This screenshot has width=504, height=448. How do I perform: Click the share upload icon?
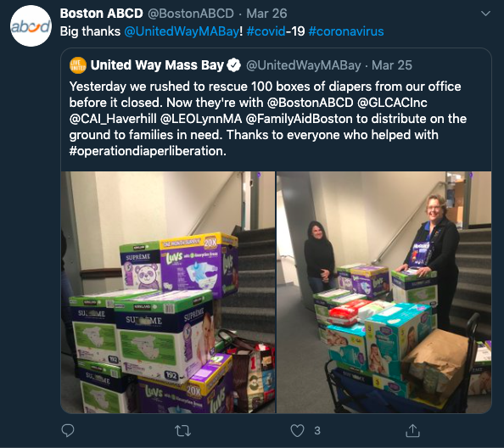[412, 431]
